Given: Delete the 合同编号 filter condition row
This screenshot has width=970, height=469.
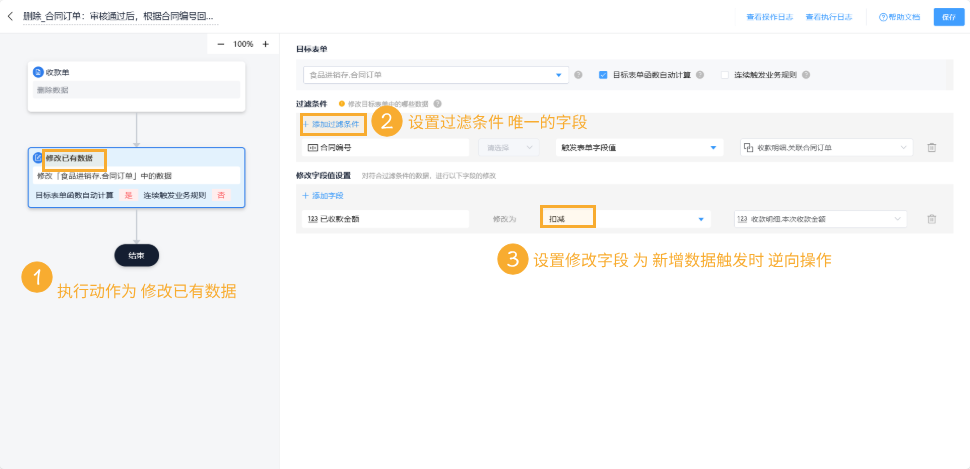Looking at the screenshot, I should pos(932,147).
